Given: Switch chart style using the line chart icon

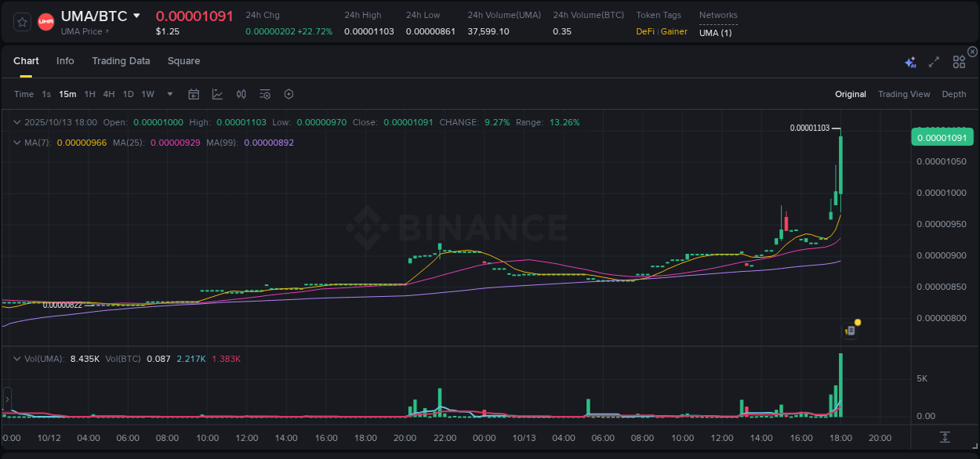Looking at the screenshot, I should 217,94.
